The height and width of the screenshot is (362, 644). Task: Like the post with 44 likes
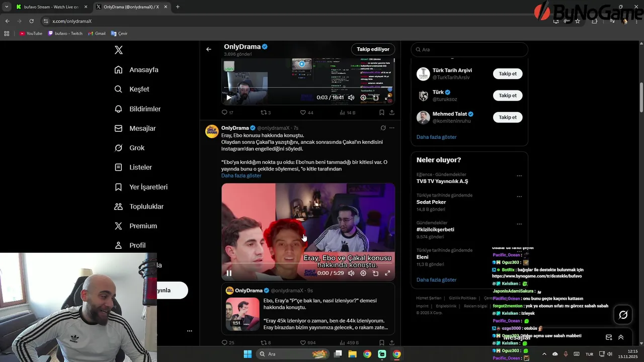tap(303, 113)
